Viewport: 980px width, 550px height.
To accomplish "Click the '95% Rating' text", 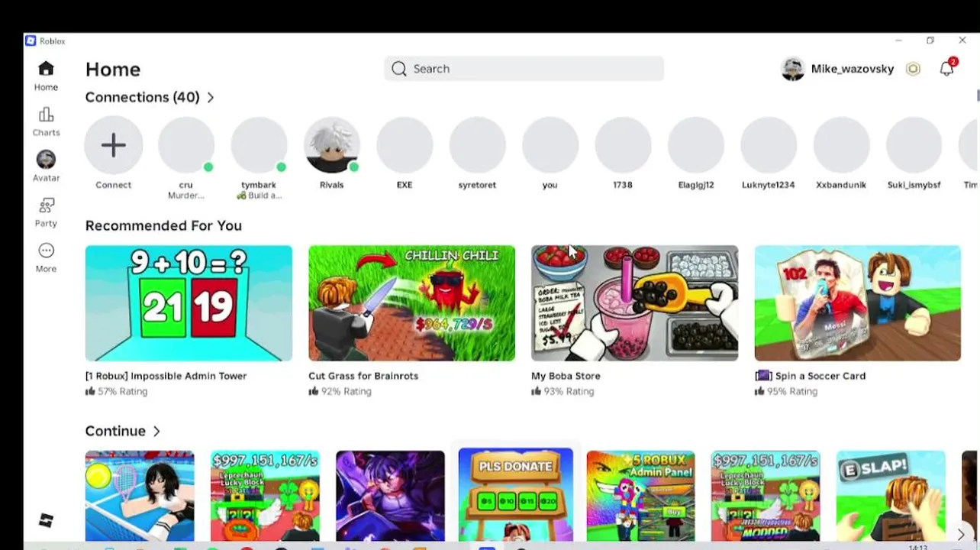I will click(x=791, y=391).
